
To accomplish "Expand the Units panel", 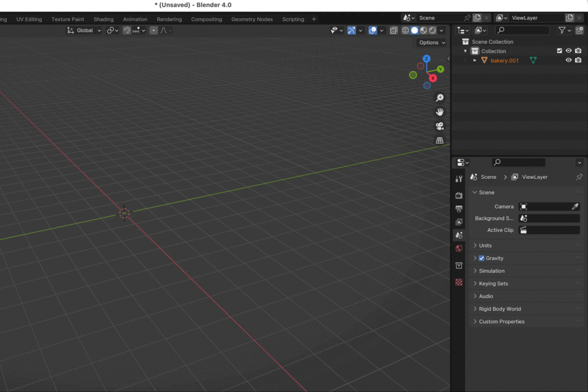I will pos(485,246).
